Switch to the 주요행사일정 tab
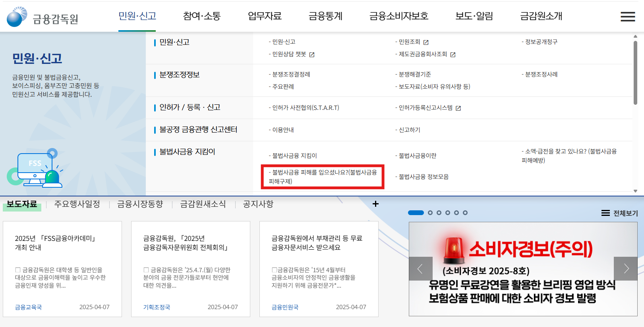The width and height of the screenshot is (644, 327). pyautogui.click(x=77, y=204)
